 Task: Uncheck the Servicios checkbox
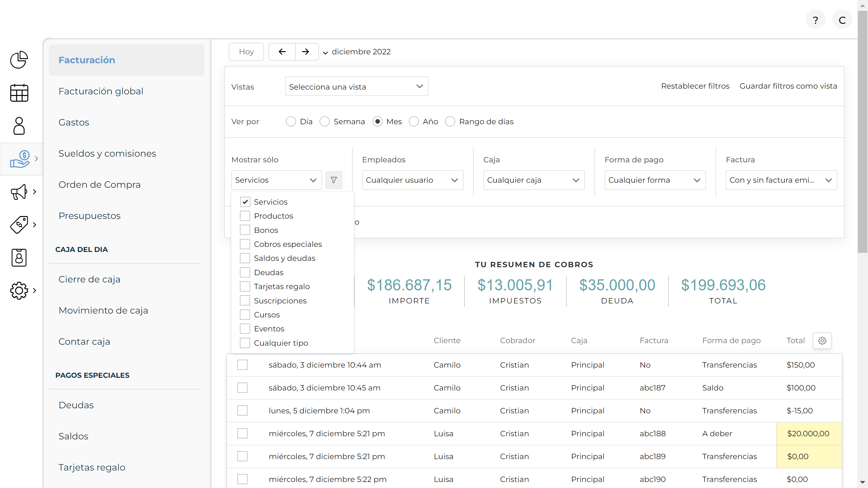[x=245, y=202]
